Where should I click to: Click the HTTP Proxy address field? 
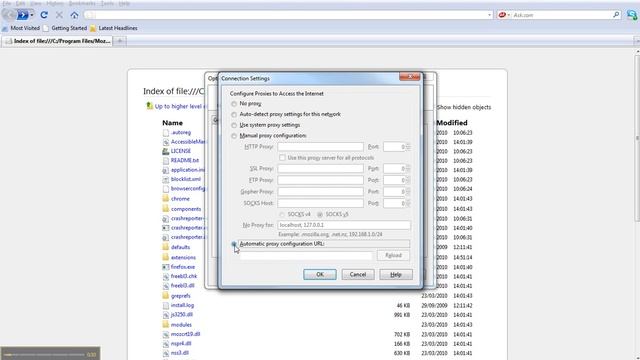(x=320, y=147)
